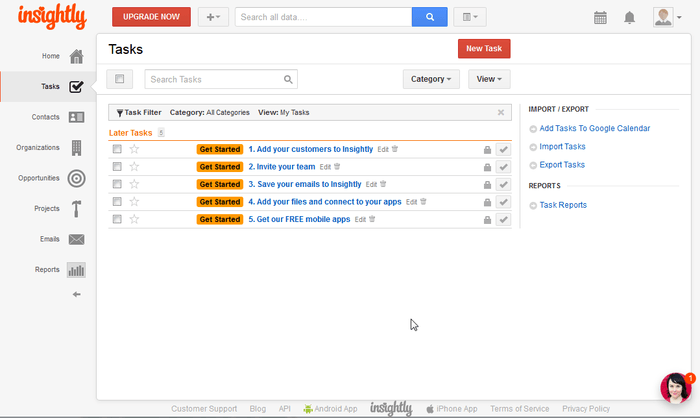This screenshot has height=418, width=700.
Task: Open the Import Tasks link
Action: point(562,146)
